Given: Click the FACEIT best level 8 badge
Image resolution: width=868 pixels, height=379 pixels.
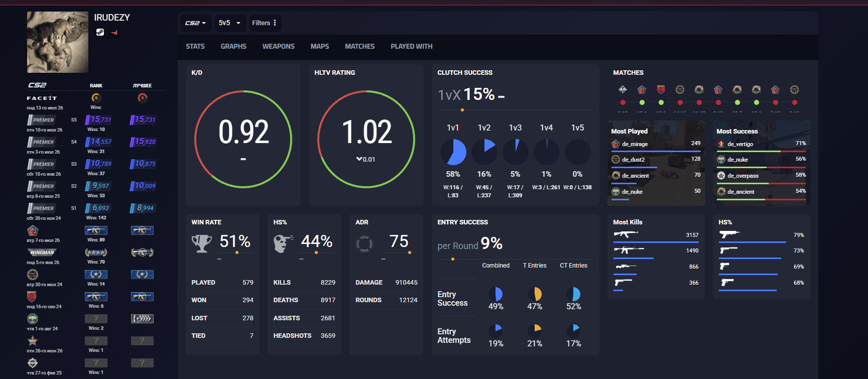Looking at the screenshot, I should pyautogui.click(x=143, y=97).
